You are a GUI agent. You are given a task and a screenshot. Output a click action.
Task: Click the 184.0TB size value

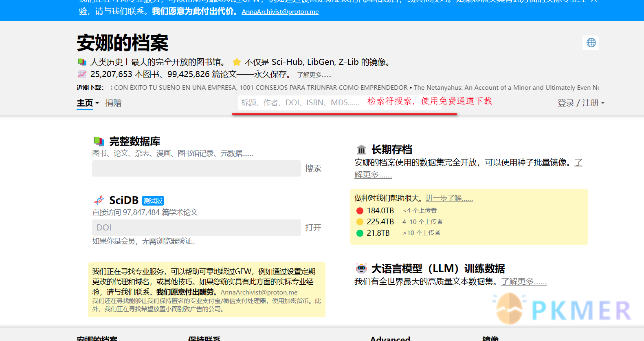point(380,210)
